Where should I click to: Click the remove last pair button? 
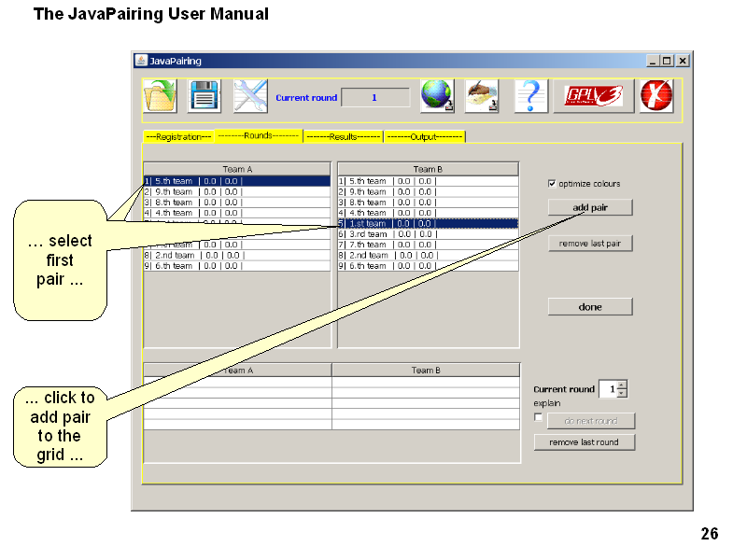[590, 244]
